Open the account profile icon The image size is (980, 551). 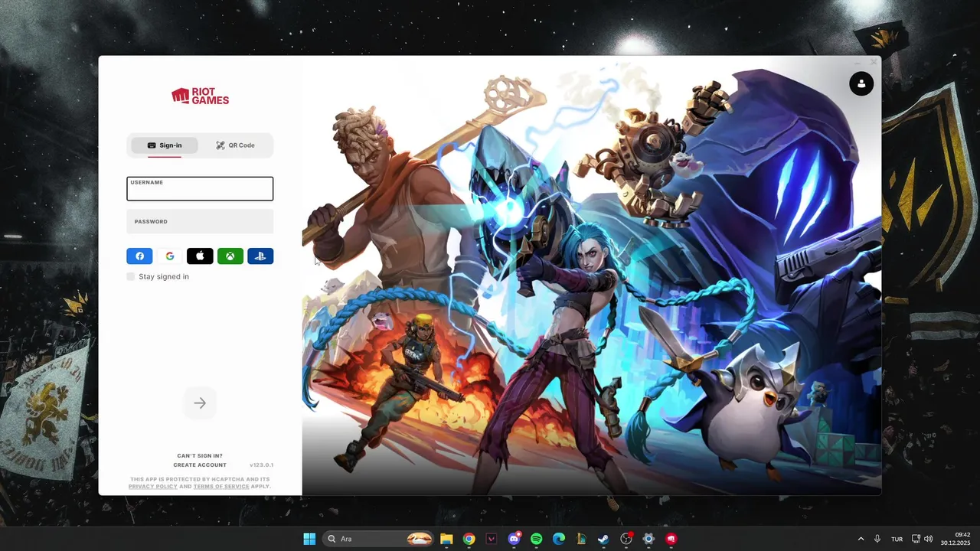tap(861, 83)
